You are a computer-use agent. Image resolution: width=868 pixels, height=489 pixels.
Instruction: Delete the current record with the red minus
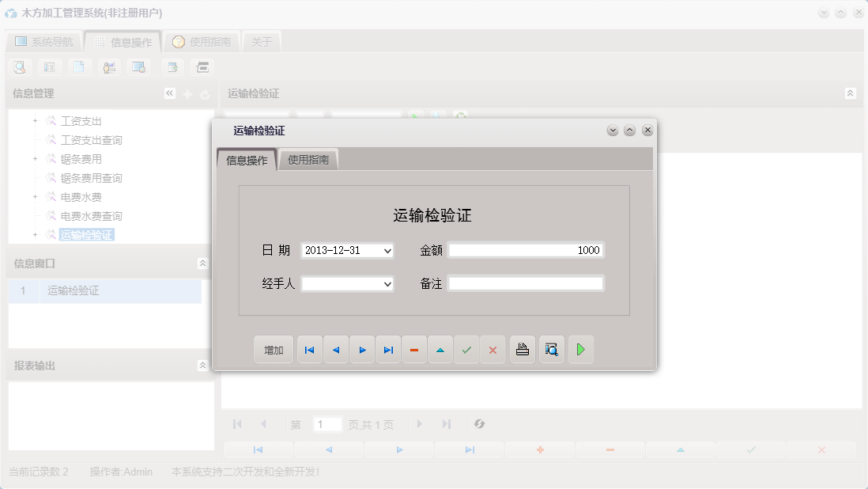coord(414,349)
